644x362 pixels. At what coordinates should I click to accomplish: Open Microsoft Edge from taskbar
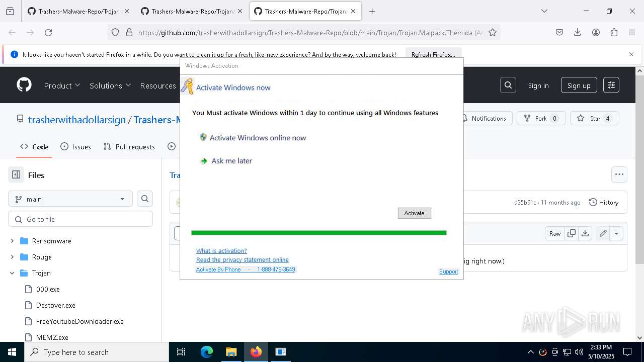[x=207, y=352]
